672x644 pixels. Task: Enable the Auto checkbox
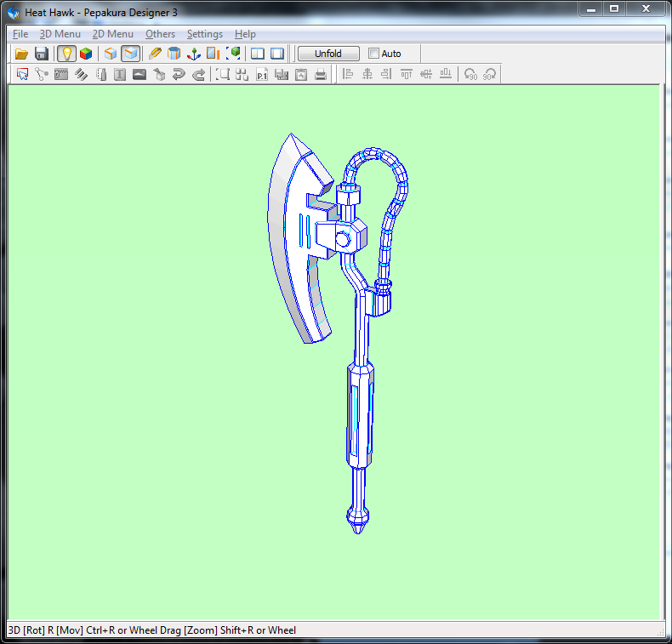(x=373, y=54)
